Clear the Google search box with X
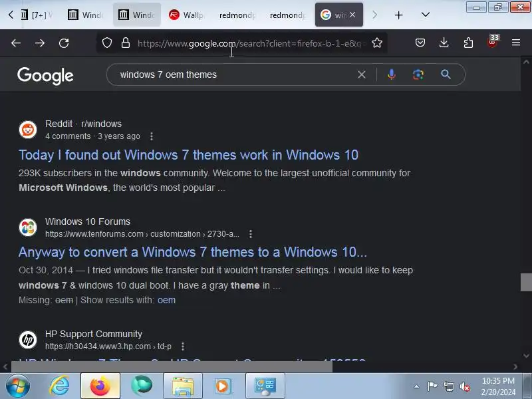 coord(362,74)
